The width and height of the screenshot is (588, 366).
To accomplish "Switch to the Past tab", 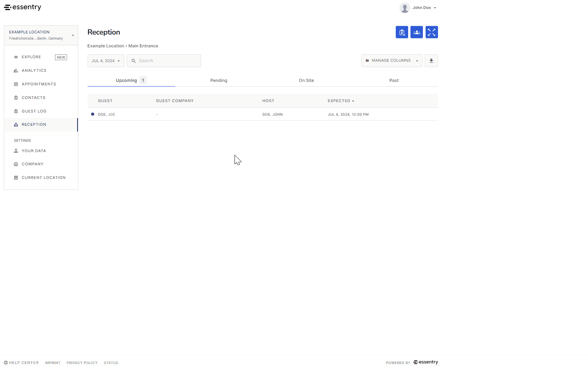I will click(x=394, y=80).
